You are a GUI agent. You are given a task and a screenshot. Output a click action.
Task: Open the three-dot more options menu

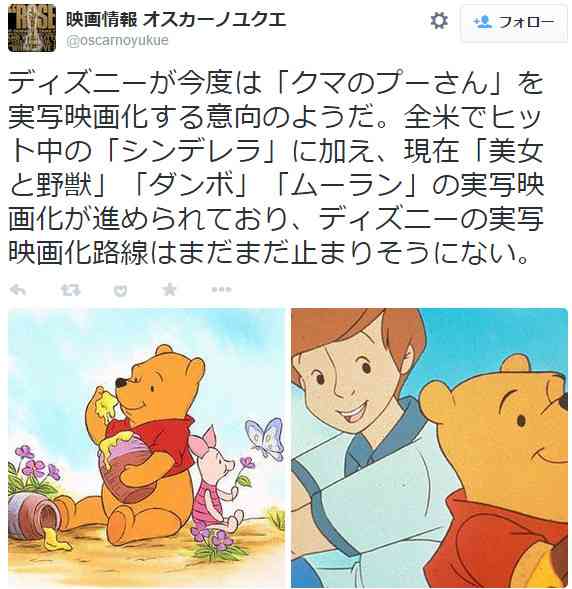[222, 290]
